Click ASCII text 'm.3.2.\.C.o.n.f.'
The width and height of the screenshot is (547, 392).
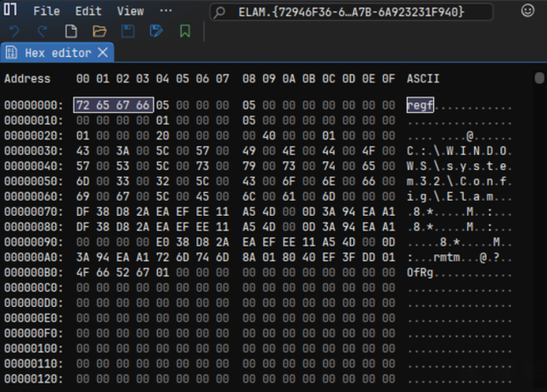coord(459,182)
